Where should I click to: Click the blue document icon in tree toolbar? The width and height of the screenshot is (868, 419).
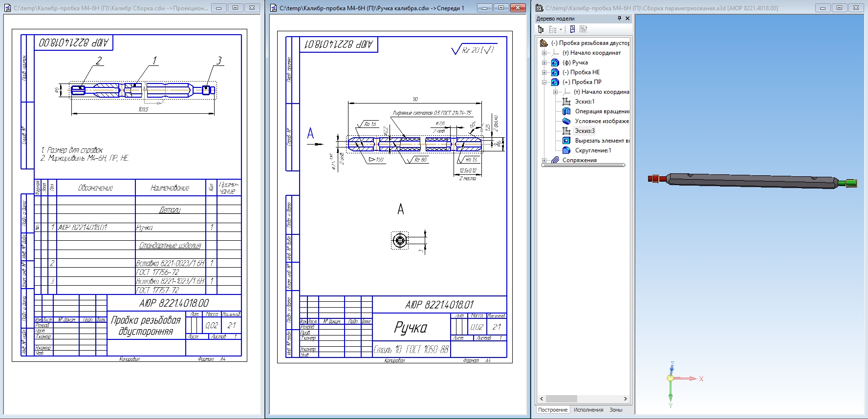pyautogui.click(x=572, y=29)
